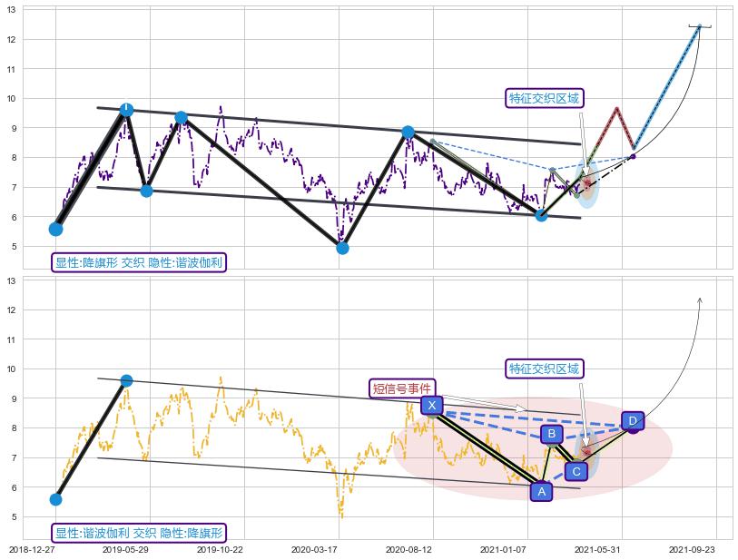
Task: Click forecast endpoint near 12.4 in top chart
Action: 699,26
